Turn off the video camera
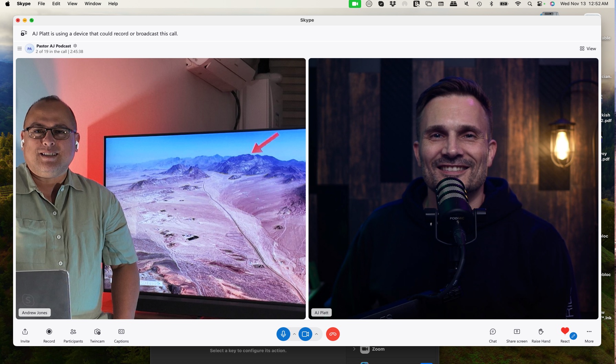The width and height of the screenshot is (616, 364). pos(305,334)
